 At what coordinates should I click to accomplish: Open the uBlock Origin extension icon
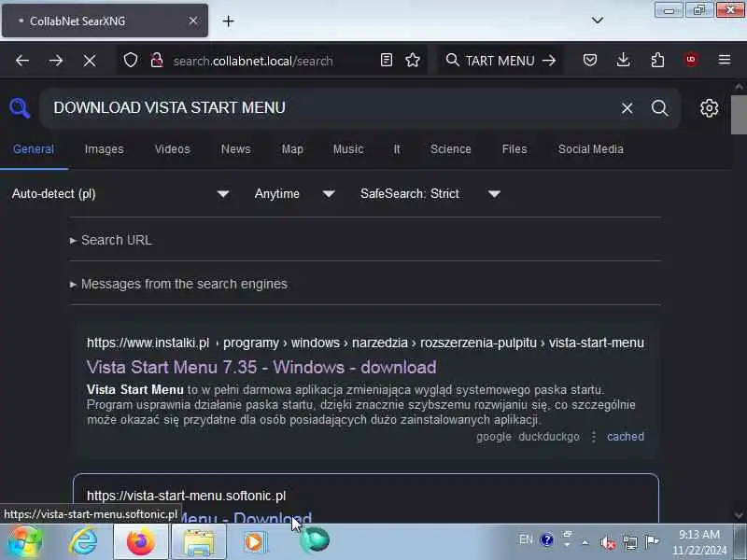tap(691, 60)
